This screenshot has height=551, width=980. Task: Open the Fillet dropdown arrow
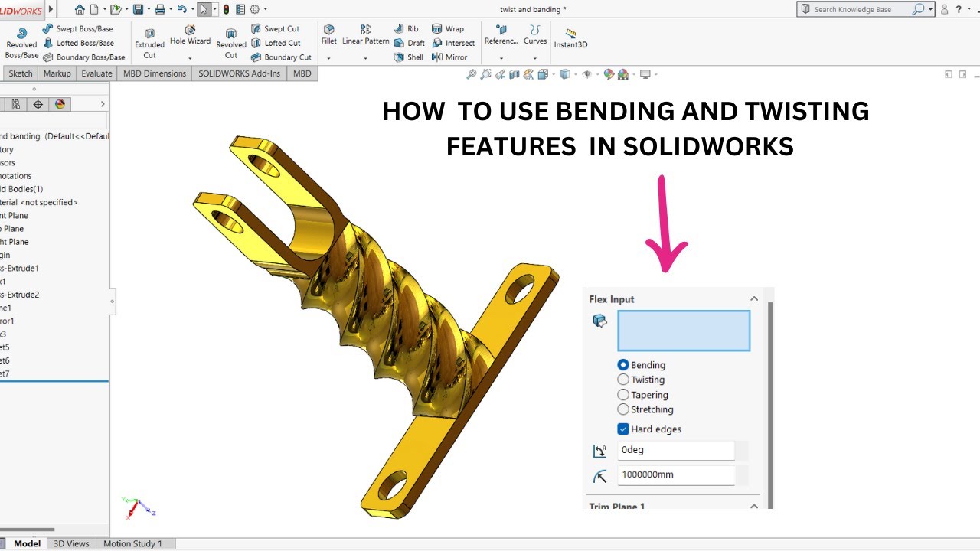328,58
